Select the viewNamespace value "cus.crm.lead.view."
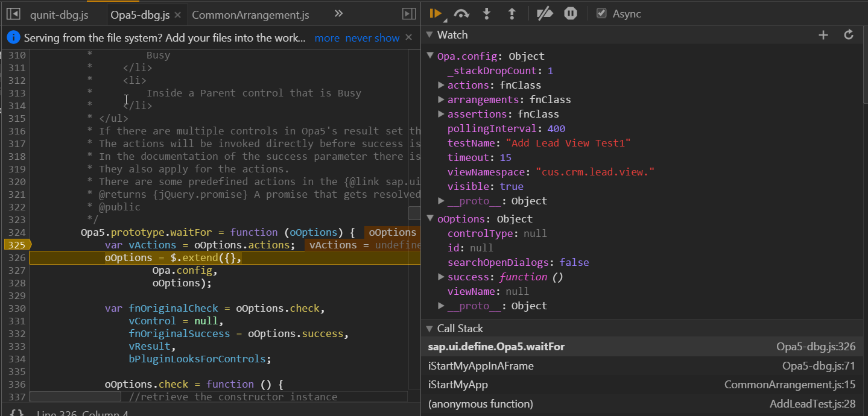868x416 pixels. (595, 172)
